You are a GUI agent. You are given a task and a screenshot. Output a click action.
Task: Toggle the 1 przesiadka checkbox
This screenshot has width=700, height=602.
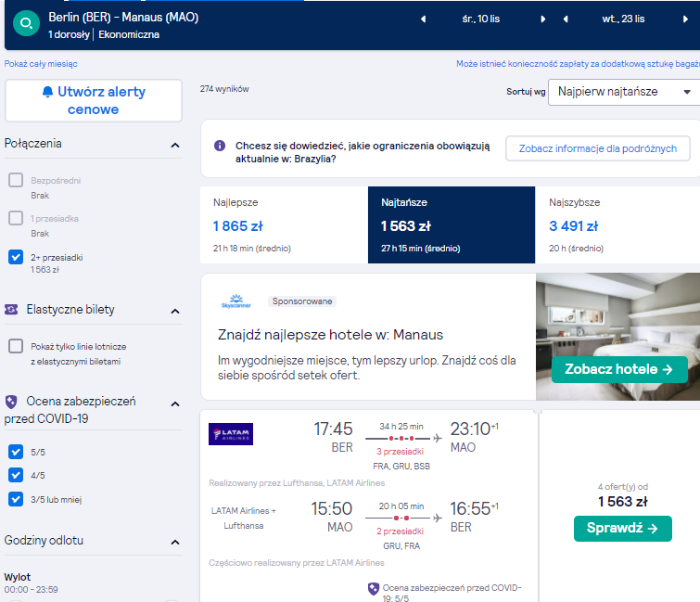tap(16, 218)
